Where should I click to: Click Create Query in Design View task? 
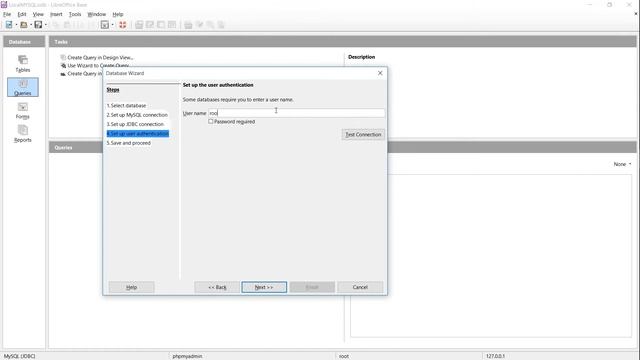[97, 58]
